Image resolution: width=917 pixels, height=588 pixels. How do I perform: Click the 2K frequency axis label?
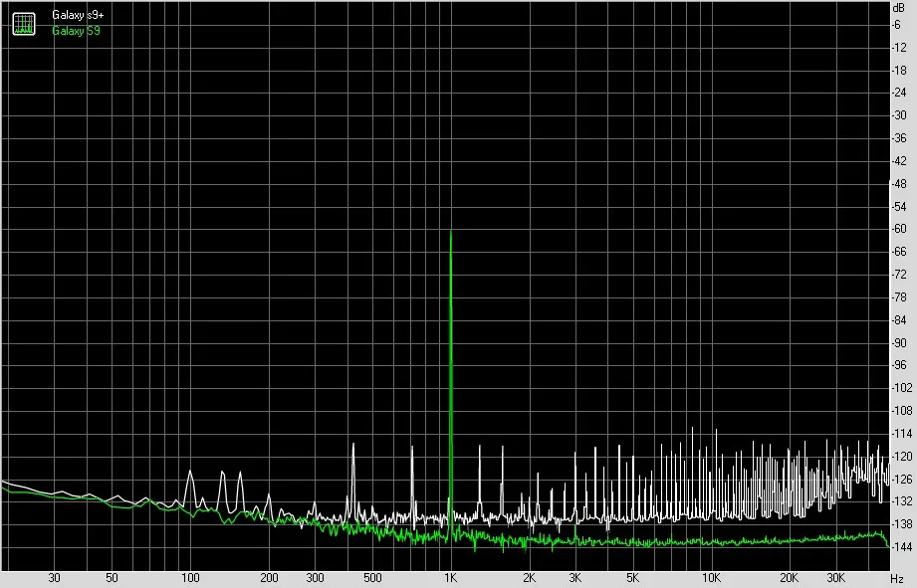click(530, 578)
